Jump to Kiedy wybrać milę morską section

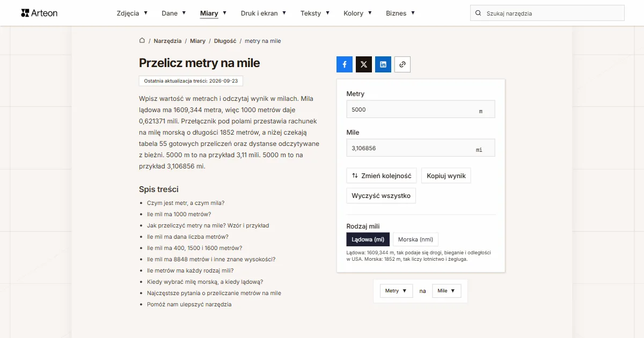pyautogui.click(x=205, y=282)
